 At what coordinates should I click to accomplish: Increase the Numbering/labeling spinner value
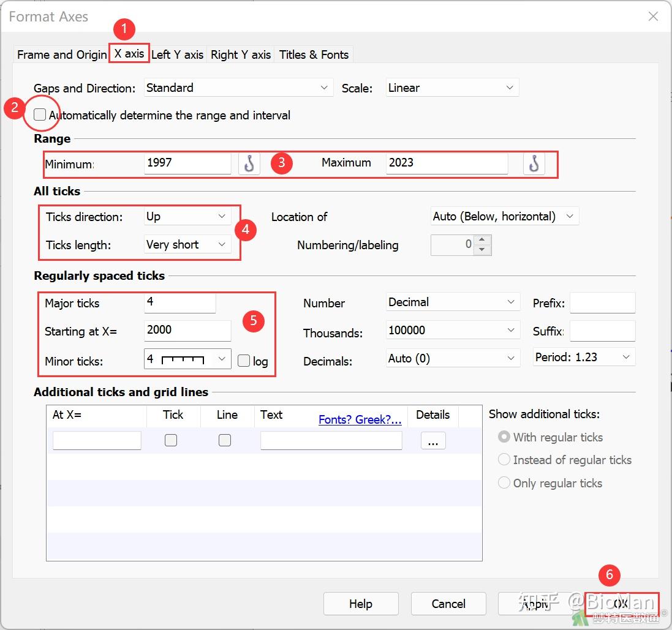[x=483, y=241]
